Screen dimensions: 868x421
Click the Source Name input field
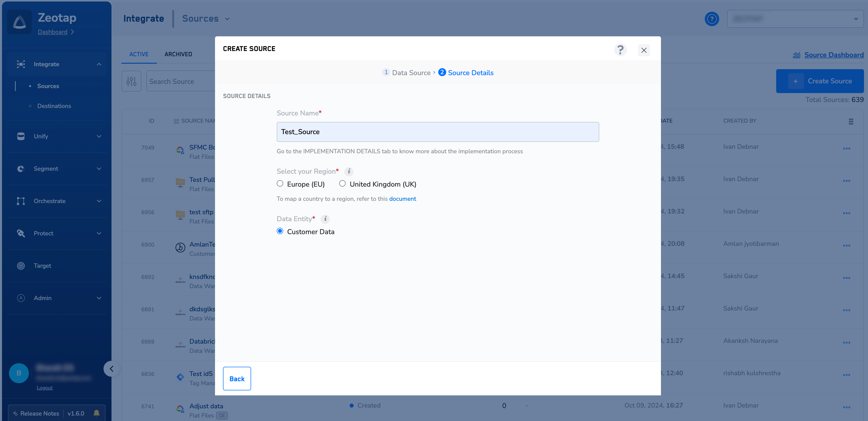coord(437,132)
